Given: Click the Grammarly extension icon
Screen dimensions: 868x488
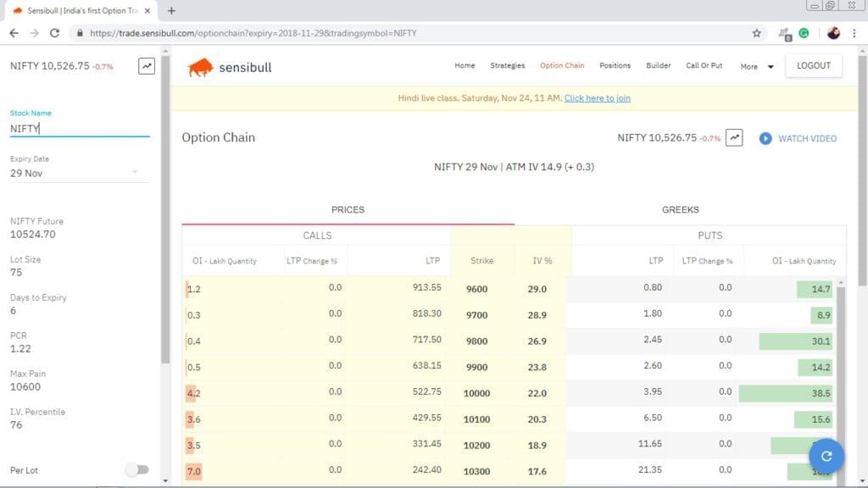Looking at the screenshot, I should [804, 33].
